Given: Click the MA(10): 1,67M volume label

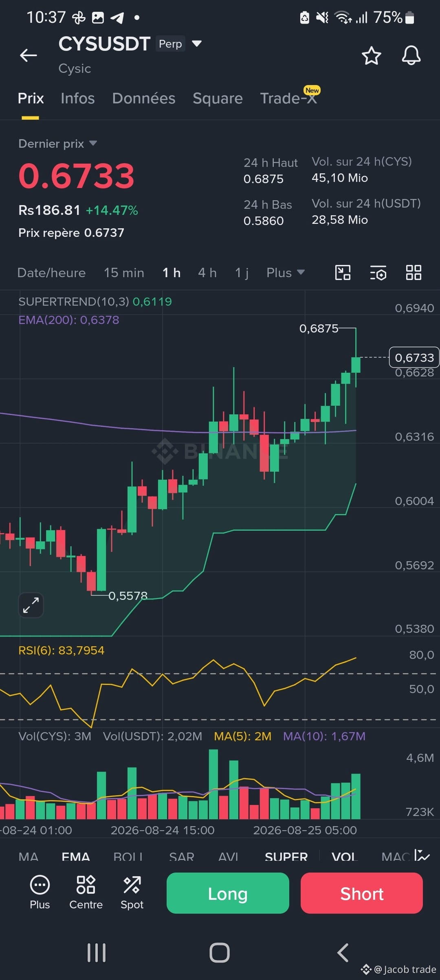Looking at the screenshot, I should (324, 736).
